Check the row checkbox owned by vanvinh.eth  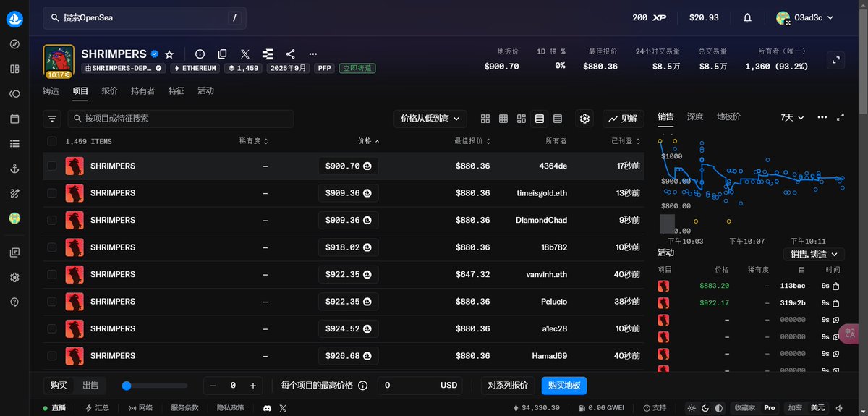(x=52, y=274)
